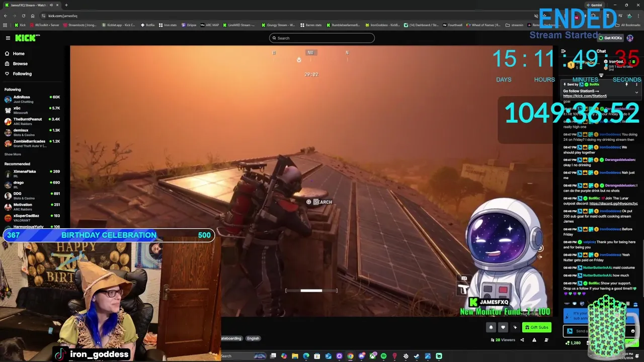Go to Home in sidebar
644x362 pixels.
[x=19, y=54]
